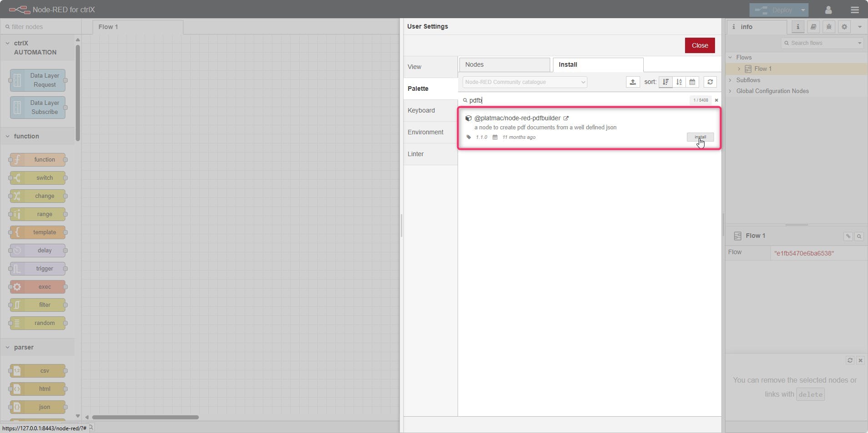Close the User Settings dialog

[x=700, y=45]
